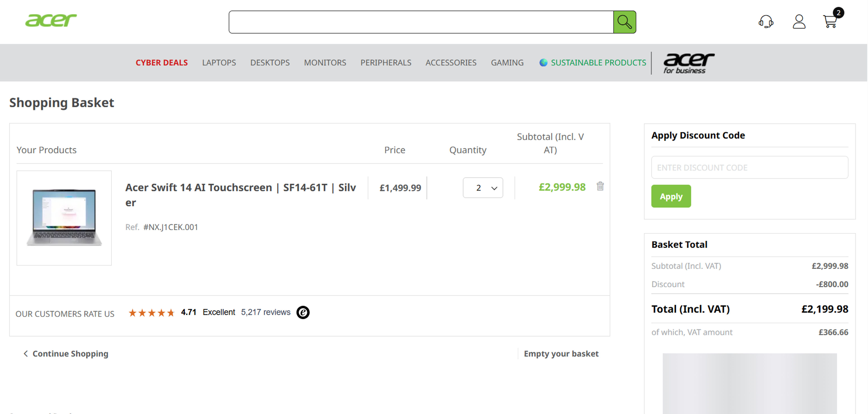Click the Quantity column header
The width and height of the screenshot is (868, 414).
pos(468,150)
